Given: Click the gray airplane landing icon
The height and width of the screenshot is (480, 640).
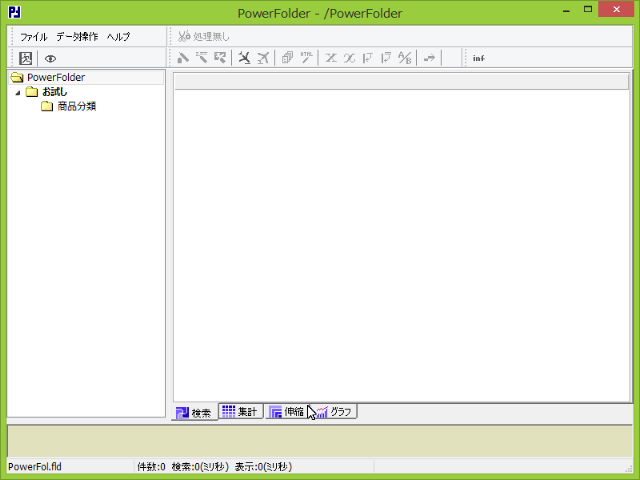Looking at the screenshot, I should (x=263, y=58).
